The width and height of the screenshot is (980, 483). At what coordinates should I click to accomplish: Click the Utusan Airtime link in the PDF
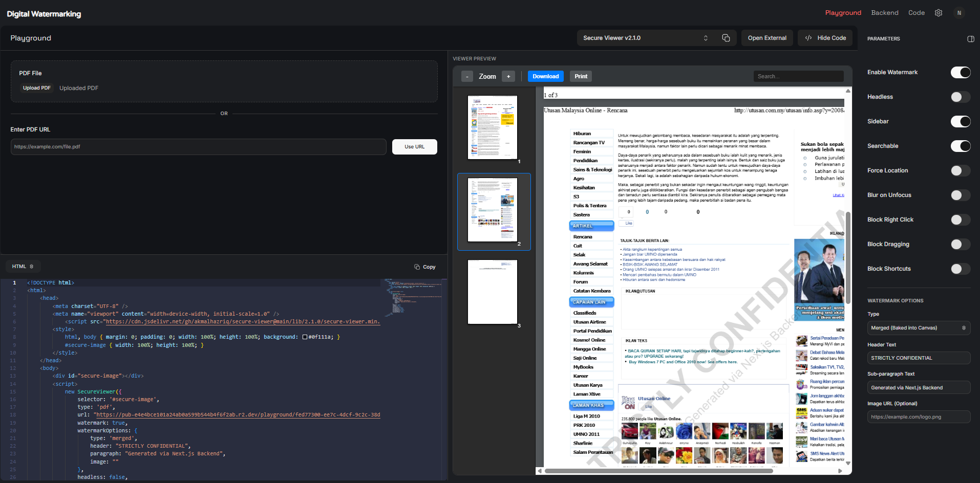589,322
